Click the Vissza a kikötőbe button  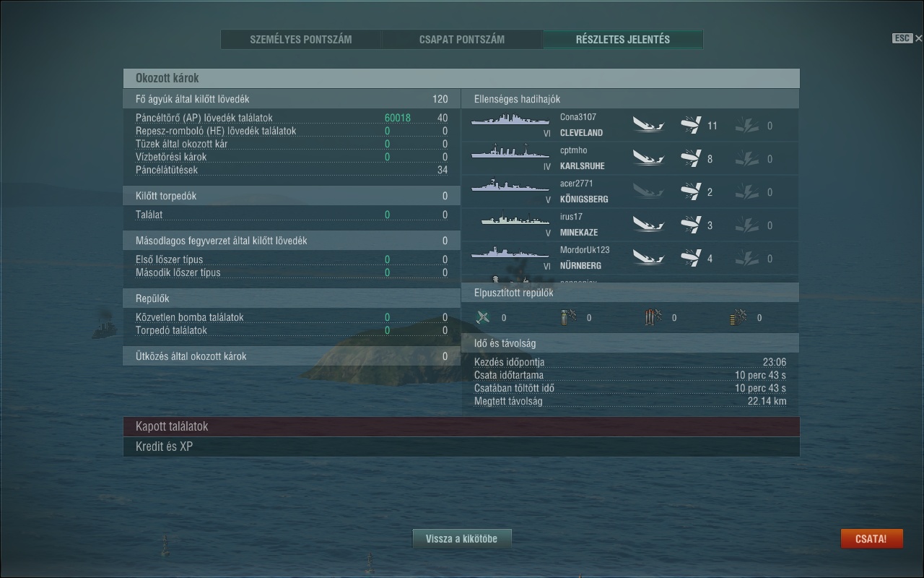[461, 538]
